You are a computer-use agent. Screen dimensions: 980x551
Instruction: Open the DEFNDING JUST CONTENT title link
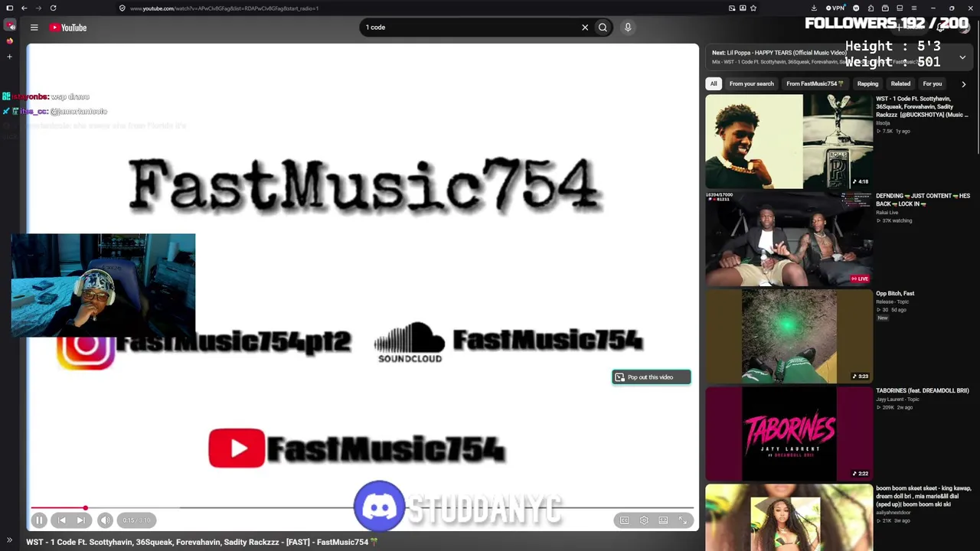923,200
